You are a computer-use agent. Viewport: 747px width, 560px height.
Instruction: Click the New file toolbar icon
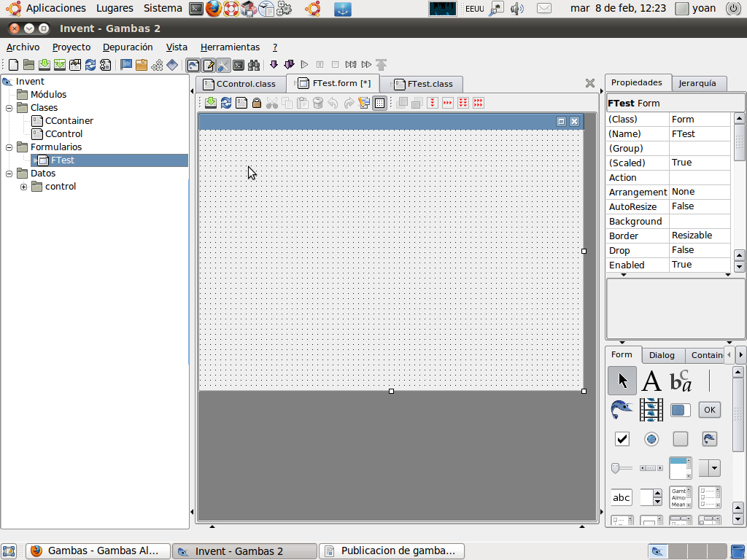(x=13, y=65)
